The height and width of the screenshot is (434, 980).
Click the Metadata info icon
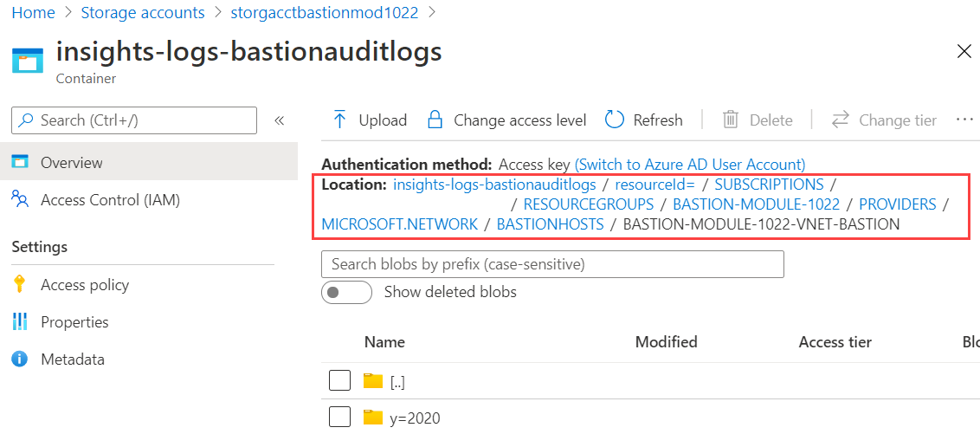tap(20, 360)
